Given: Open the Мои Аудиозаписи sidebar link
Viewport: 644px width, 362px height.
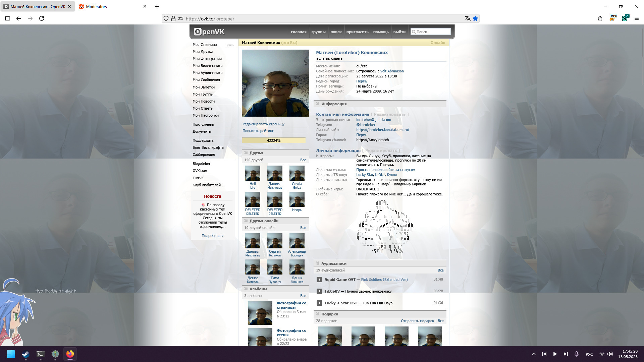Looking at the screenshot, I should [207, 73].
